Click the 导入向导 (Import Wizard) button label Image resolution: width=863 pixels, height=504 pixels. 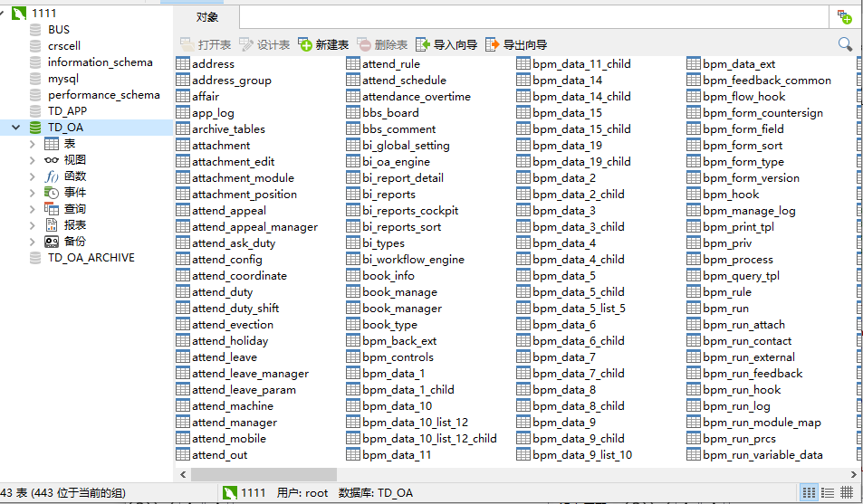tap(455, 44)
